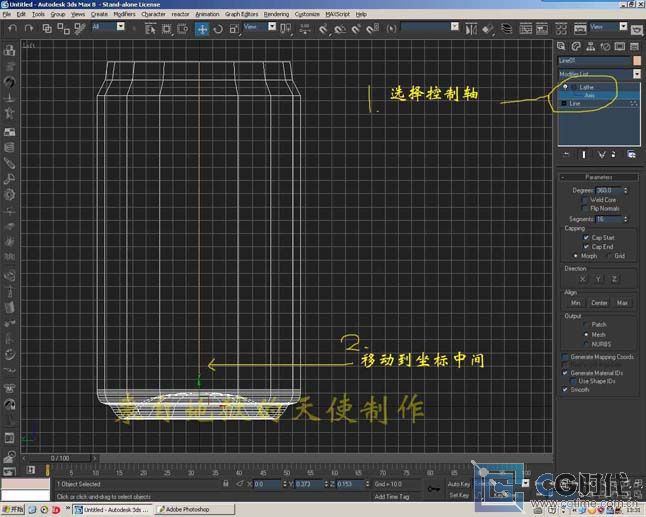646x517 pixels.
Task: Open the Display command panel tab
Action: point(620,46)
